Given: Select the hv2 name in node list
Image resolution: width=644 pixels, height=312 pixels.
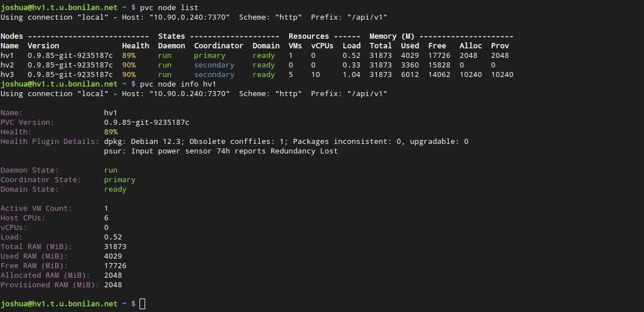Looking at the screenshot, I should [7, 65].
